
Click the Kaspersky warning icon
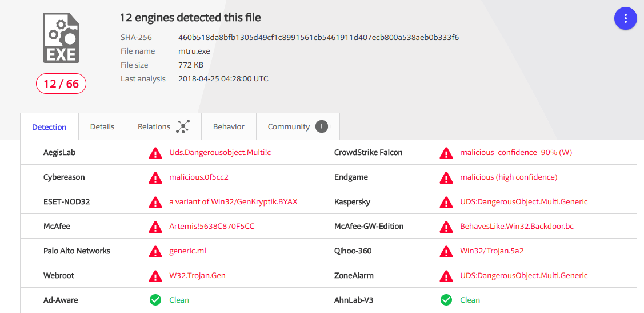click(x=446, y=203)
